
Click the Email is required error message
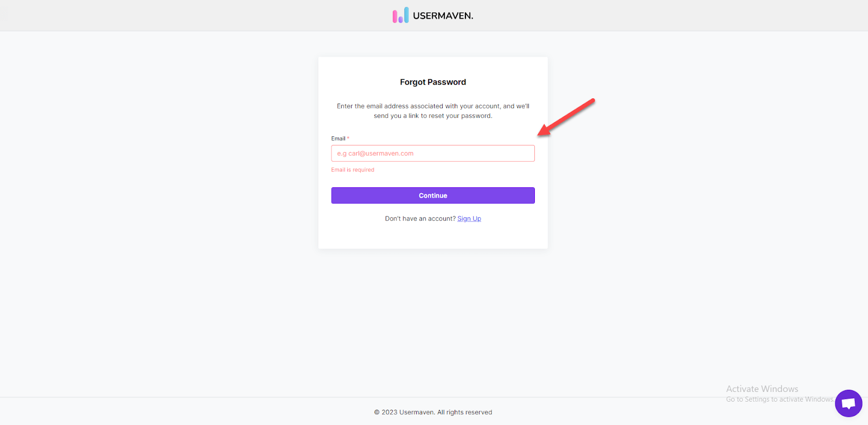(x=353, y=169)
